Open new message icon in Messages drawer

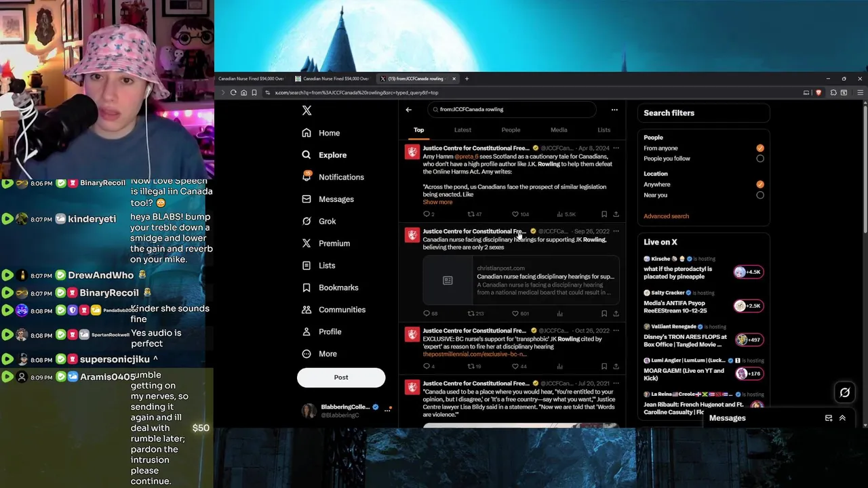point(829,418)
